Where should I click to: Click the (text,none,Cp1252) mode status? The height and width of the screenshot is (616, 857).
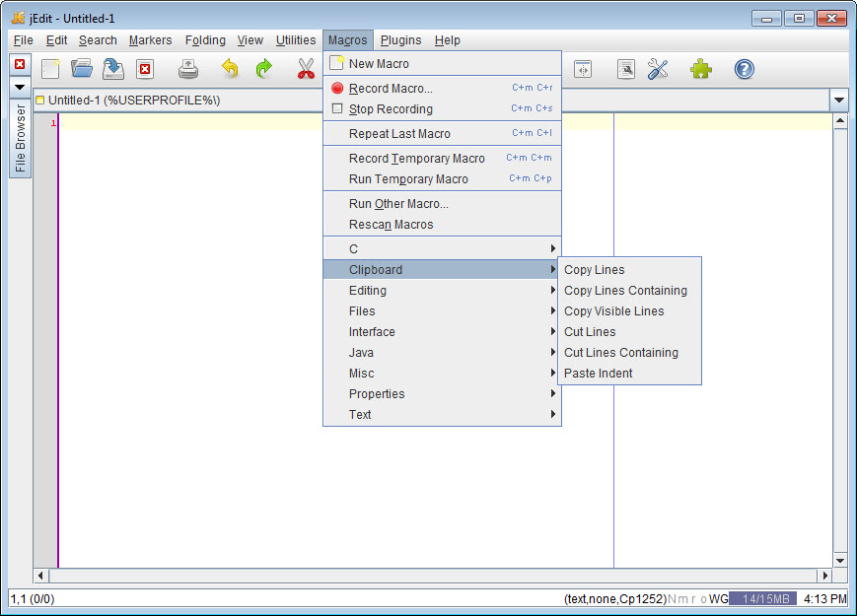614,599
